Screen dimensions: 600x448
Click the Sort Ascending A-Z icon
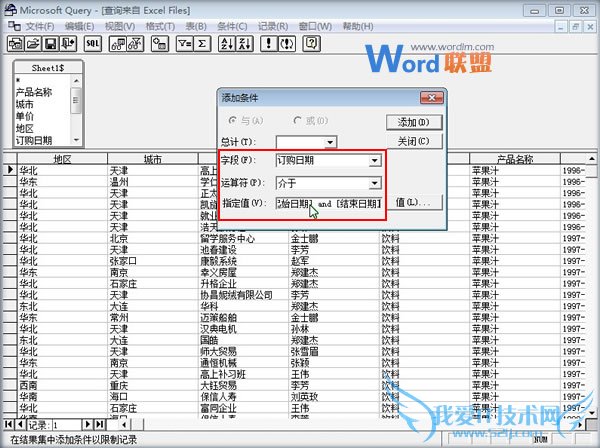pyautogui.click(x=227, y=44)
